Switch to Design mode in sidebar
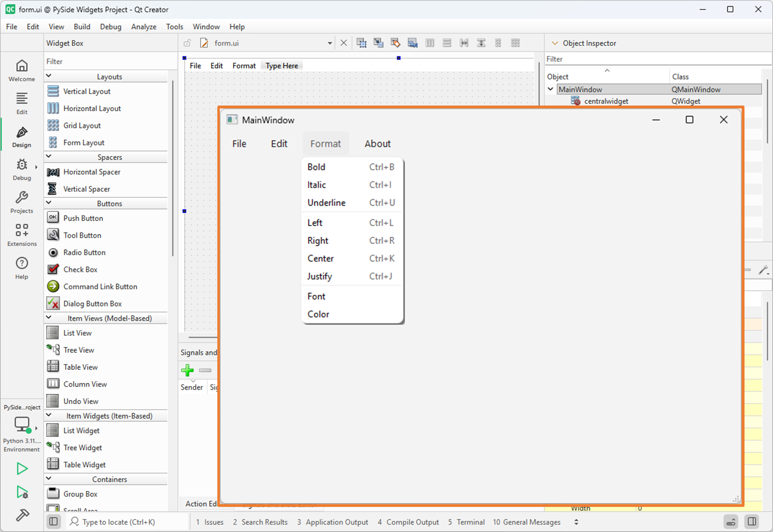The height and width of the screenshot is (532, 773). pos(22,136)
